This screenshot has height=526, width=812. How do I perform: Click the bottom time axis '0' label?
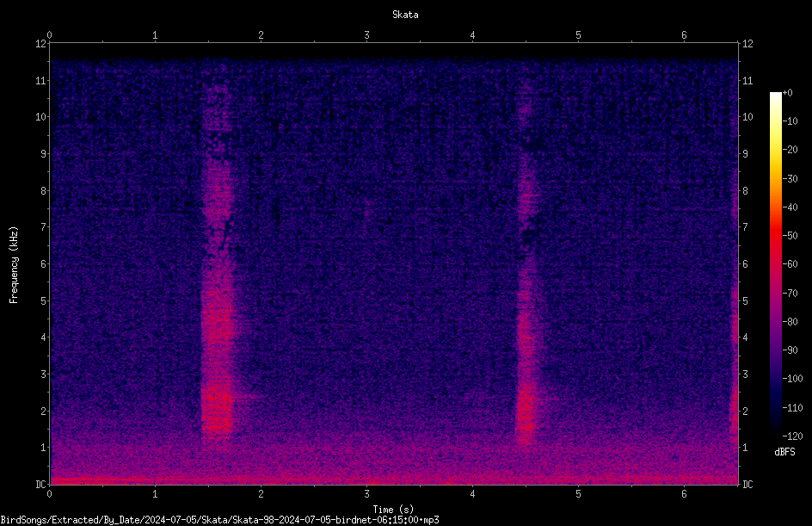click(49, 494)
